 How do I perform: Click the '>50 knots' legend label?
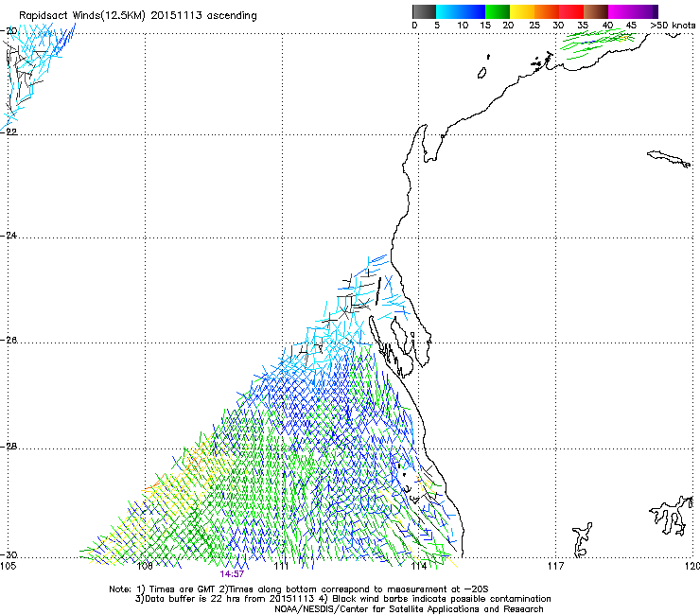pos(673,26)
